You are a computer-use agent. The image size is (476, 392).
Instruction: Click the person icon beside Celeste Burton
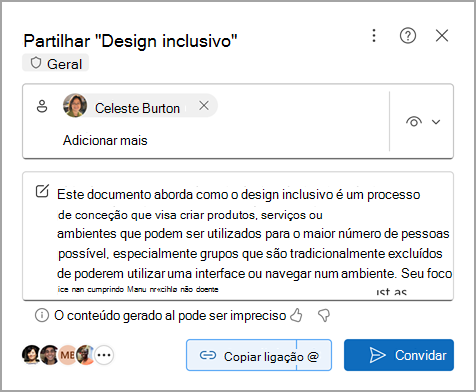click(x=42, y=106)
